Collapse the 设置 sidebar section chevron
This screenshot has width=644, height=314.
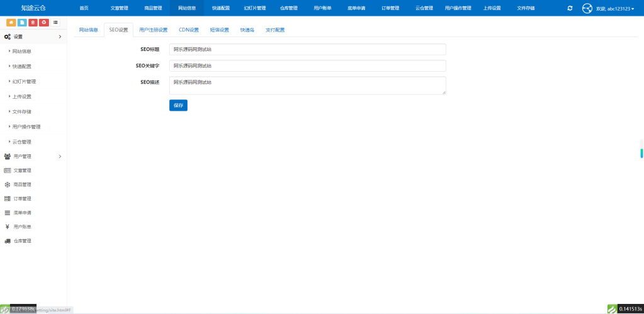[x=60, y=36]
